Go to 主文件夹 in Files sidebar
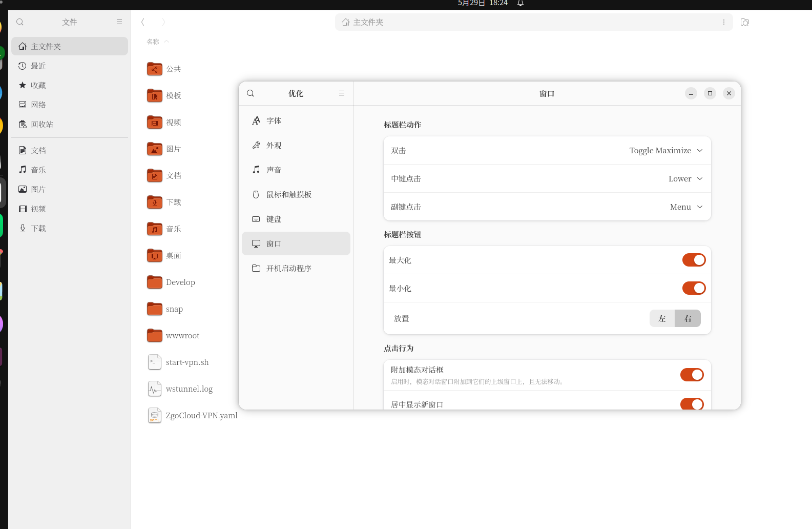This screenshot has height=529, width=812. (70, 46)
